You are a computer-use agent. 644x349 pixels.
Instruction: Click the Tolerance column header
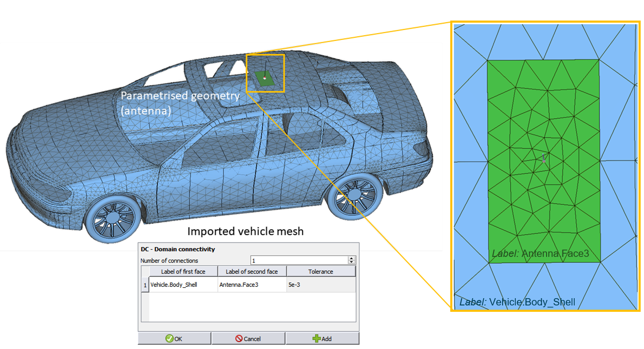point(321,271)
